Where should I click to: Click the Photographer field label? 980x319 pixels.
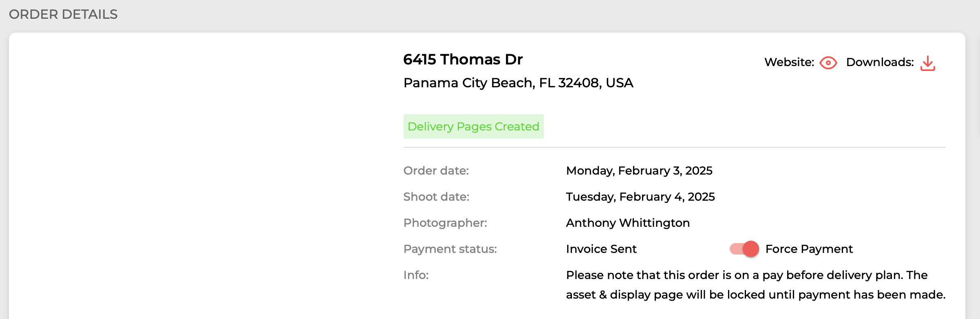[x=445, y=223]
